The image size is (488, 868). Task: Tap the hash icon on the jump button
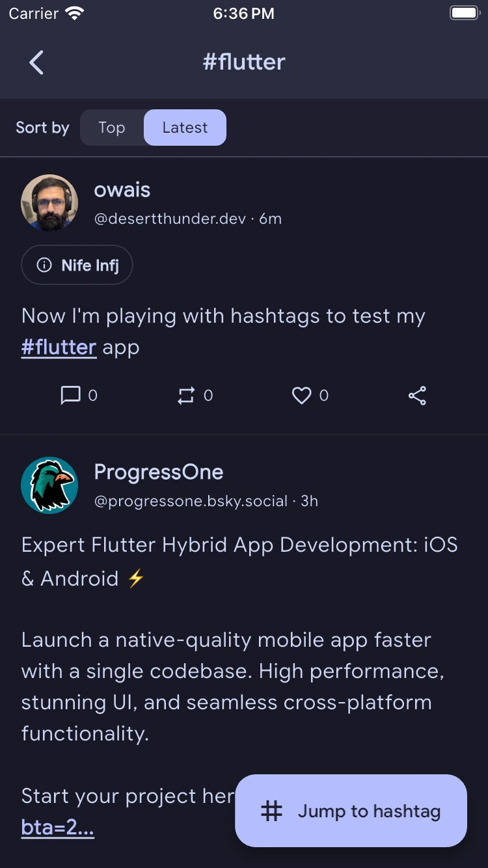[x=271, y=811]
